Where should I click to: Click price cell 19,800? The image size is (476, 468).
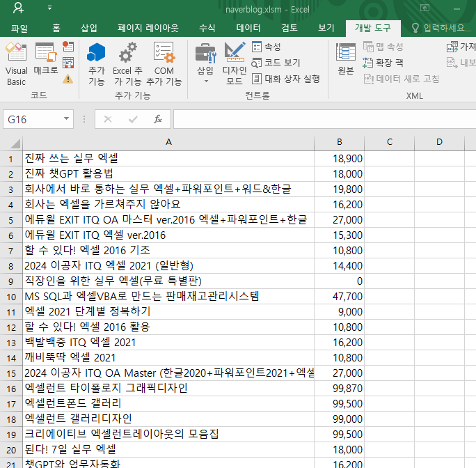pyautogui.click(x=340, y=189)
